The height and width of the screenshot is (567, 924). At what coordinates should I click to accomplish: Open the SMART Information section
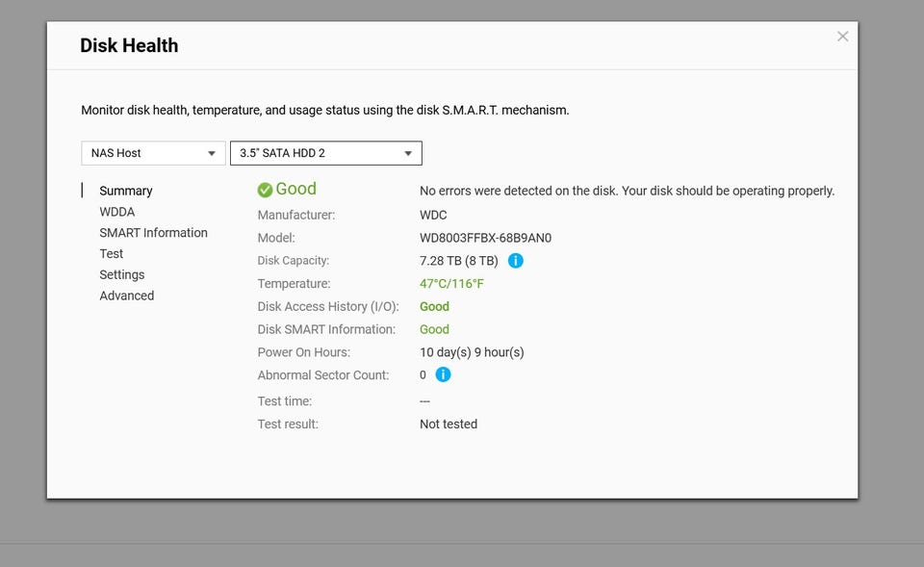153,233
